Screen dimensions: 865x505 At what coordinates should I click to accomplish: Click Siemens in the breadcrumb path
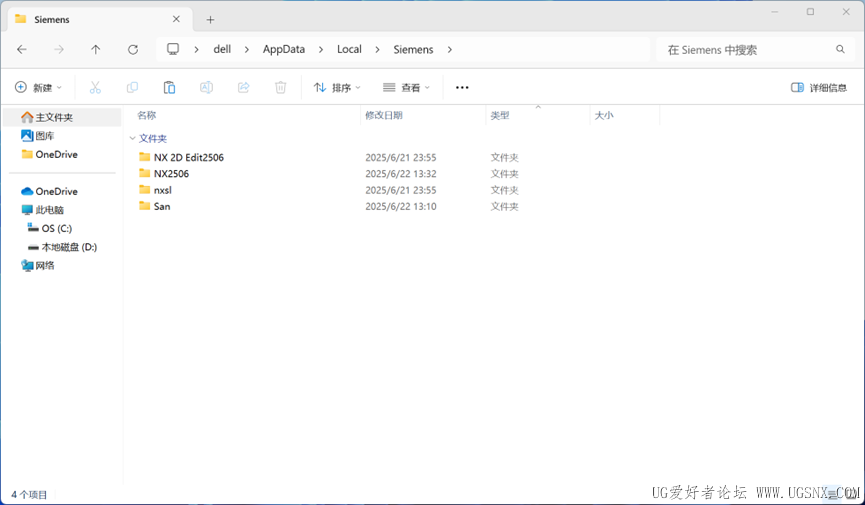pos(413,49)
